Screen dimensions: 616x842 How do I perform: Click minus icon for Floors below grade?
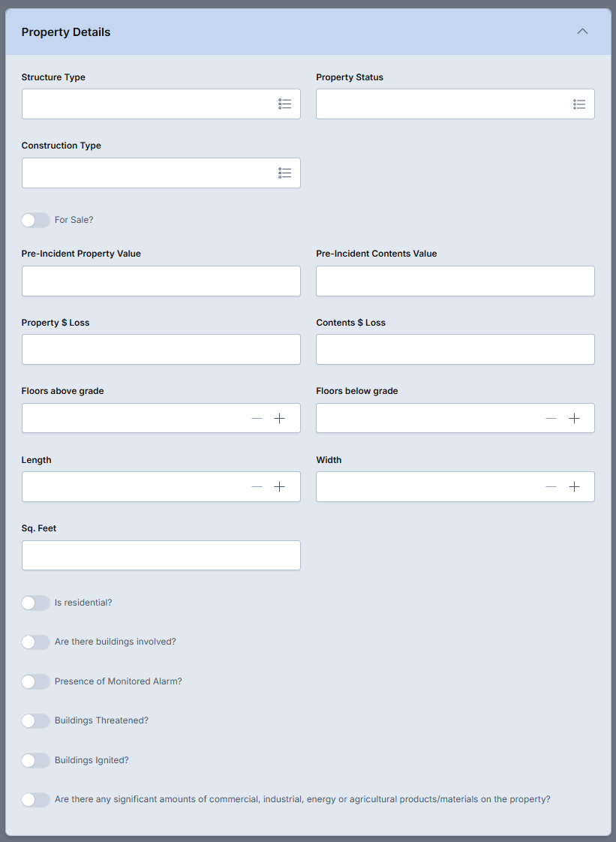coord(551,418)
